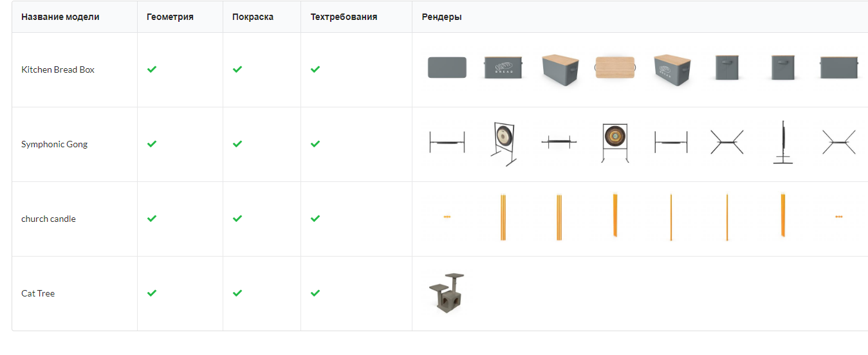Image resolution: width=868 pixels, height=355 pixels.
Task: Open bread box render showing BREAD logo front
Action: 503,68
